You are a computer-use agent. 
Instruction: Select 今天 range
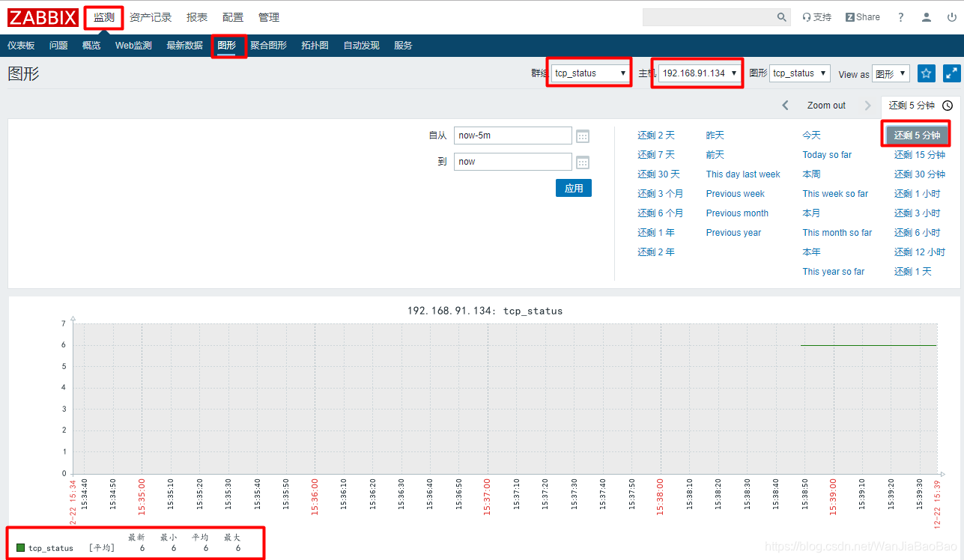point(812,136)
